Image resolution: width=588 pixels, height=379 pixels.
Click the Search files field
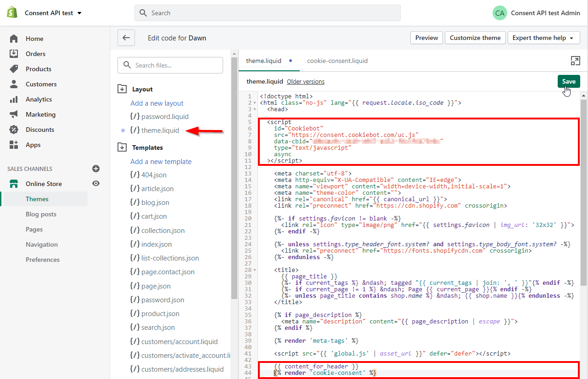click(x=170, y=65)
